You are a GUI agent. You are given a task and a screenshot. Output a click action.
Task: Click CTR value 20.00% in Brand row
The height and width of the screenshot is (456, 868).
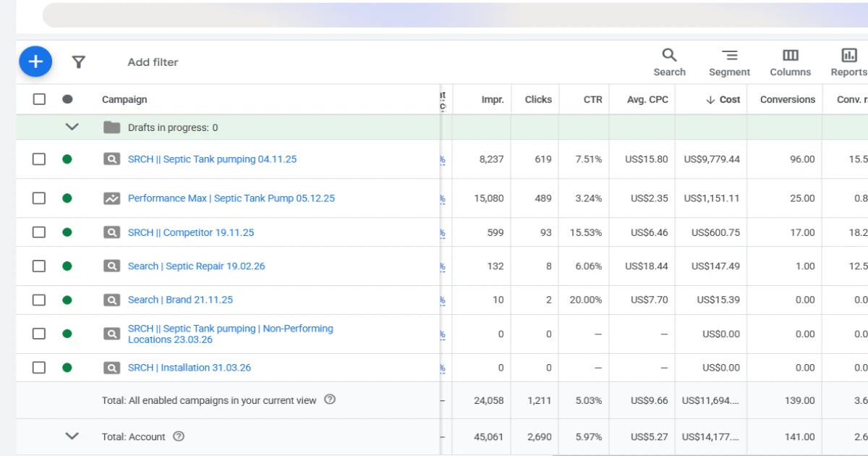pyautogui.click(x=586, y=300)
